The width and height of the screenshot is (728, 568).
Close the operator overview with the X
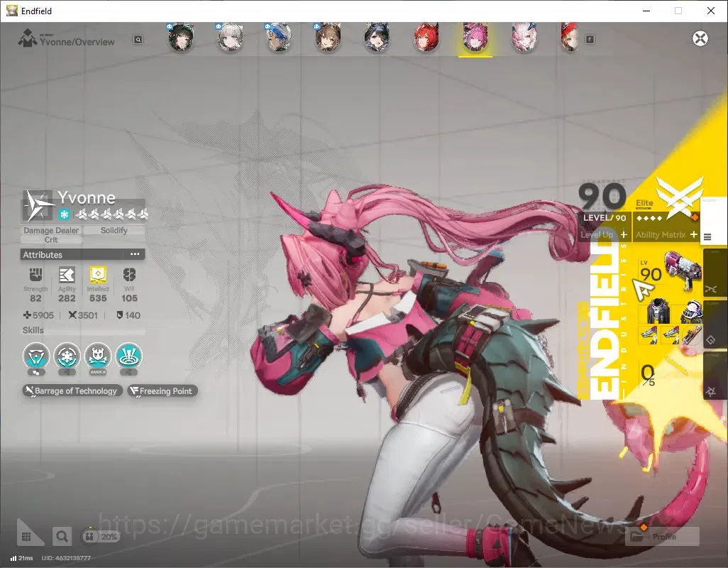[x=700, y=38]
